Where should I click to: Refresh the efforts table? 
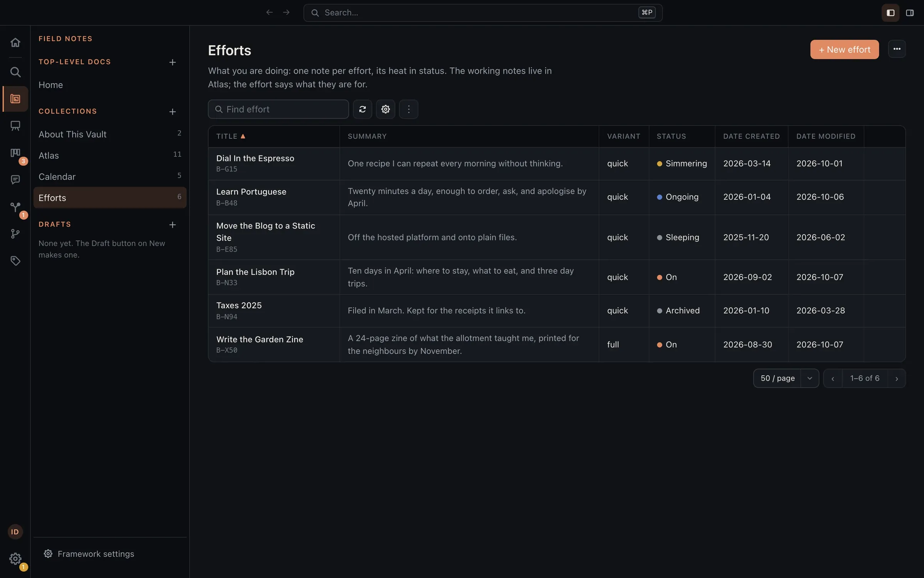pyautogui.click(x=362, y=109)
